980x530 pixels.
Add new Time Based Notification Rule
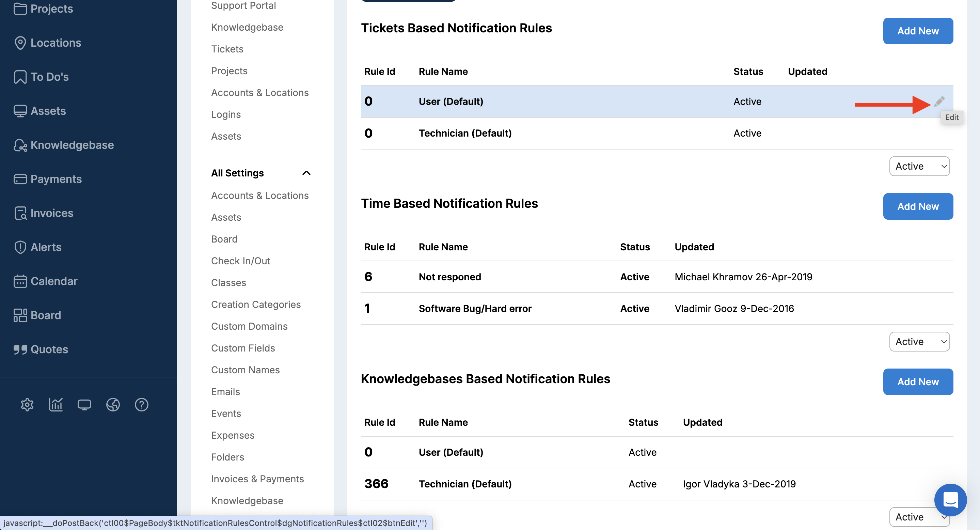coord(918,206)
